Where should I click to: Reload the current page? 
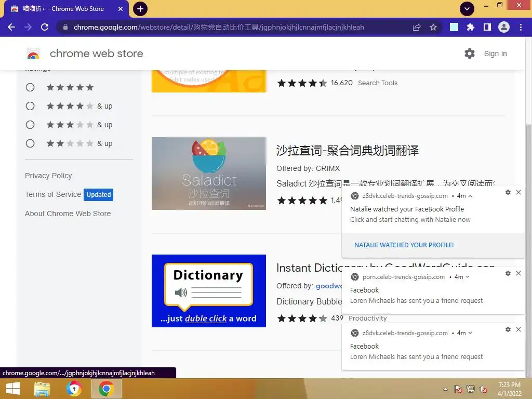point(45,27)
